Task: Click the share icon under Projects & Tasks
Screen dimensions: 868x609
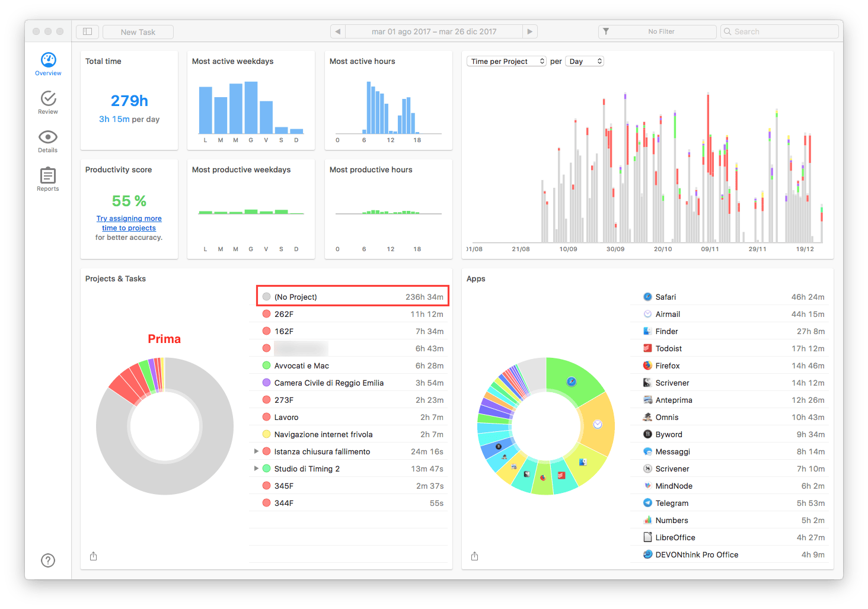Action: pyautogui.click(x=93, y=556)
